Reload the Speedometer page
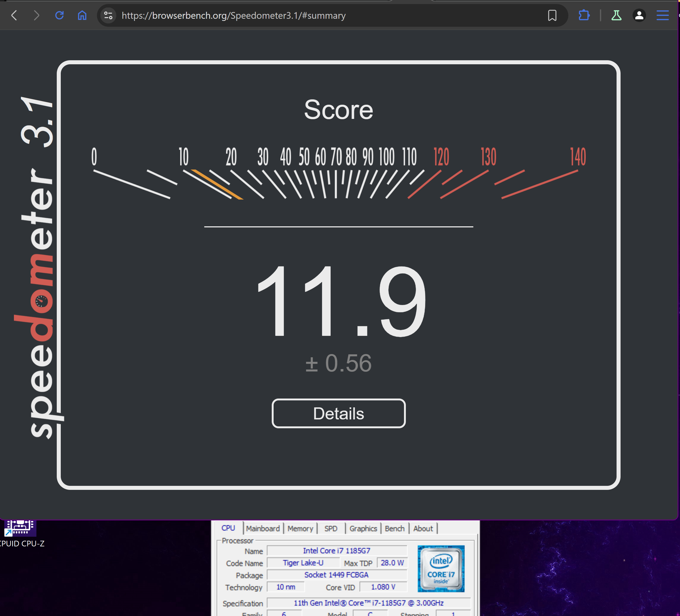Image resolution: width=680 pixels, height=616 pixels. click(59, 16)
